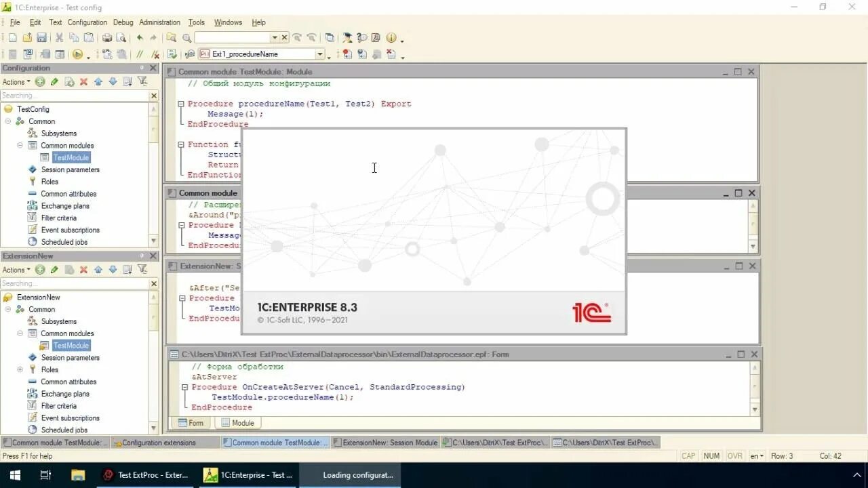Click the Print preview toolbar icon
The height and width of the screenshot is (488, 868).
point(121,38)
